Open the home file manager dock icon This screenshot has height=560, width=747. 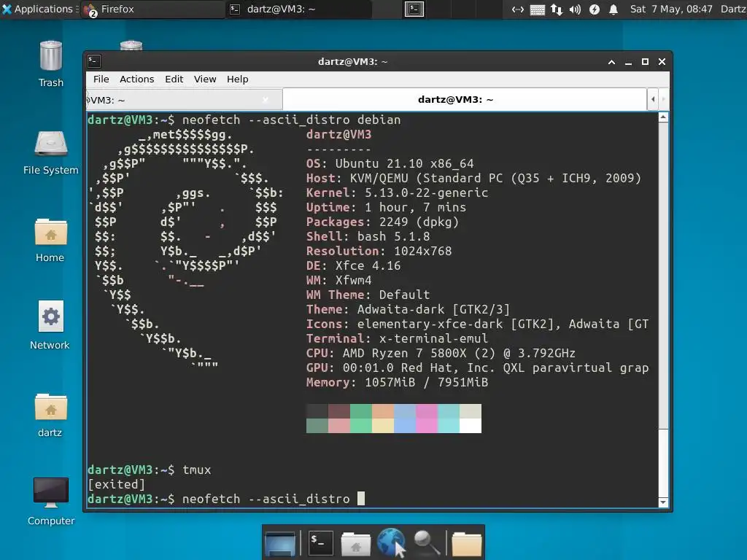(355, 544)
